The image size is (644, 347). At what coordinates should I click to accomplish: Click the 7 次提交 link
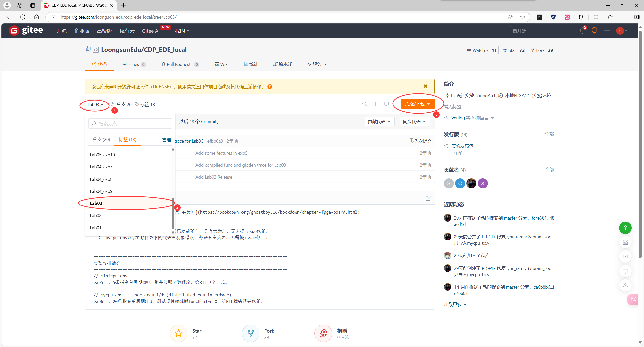click(x=420, y=141)
